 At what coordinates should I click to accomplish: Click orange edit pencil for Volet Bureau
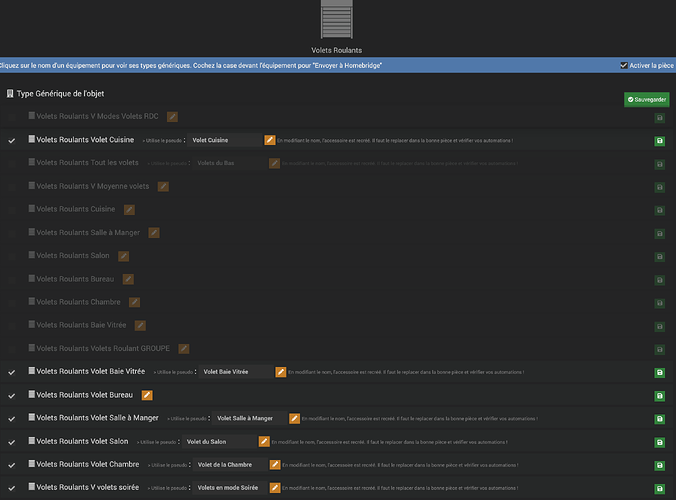[147, 395]
